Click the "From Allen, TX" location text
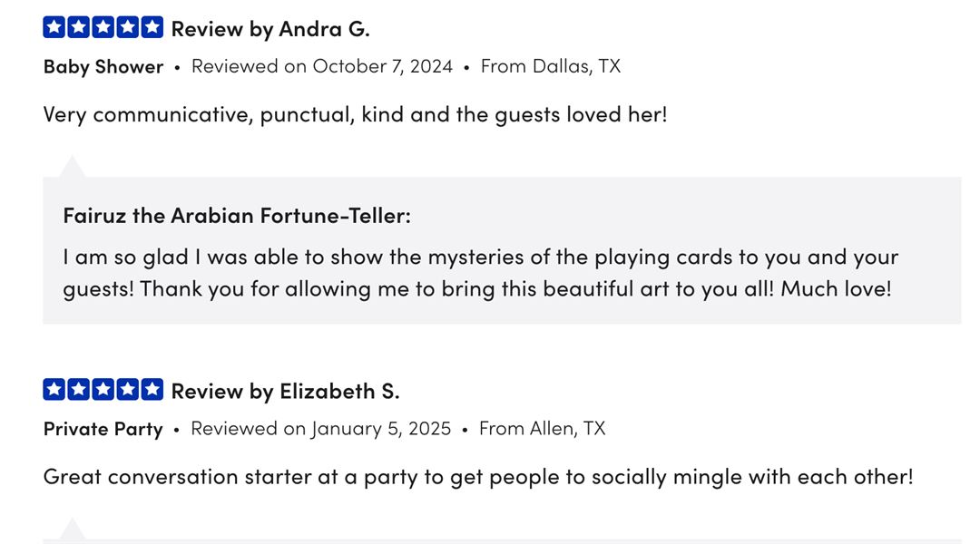 pos(542,429)
